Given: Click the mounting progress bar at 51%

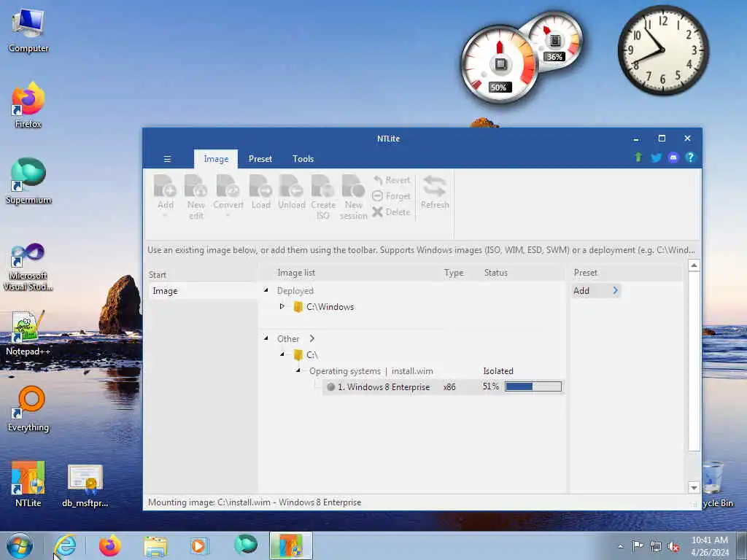Looking at the screenshot, I should coord(533,386).
